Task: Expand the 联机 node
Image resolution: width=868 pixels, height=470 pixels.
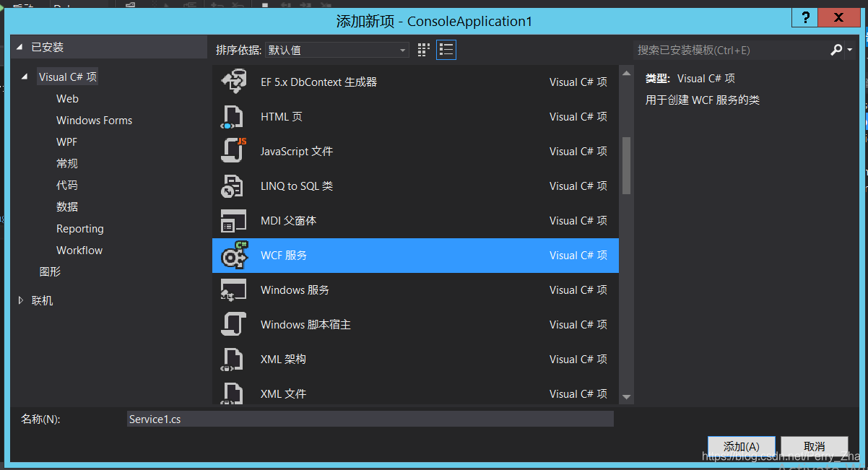Action: [x=21, y=300]
